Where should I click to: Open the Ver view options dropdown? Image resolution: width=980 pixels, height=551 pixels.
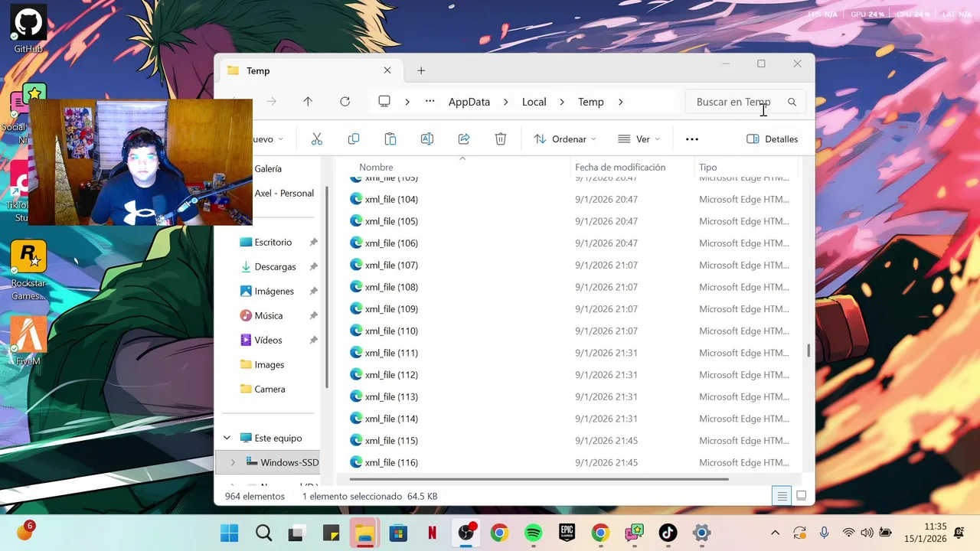(x=639, y=139)
